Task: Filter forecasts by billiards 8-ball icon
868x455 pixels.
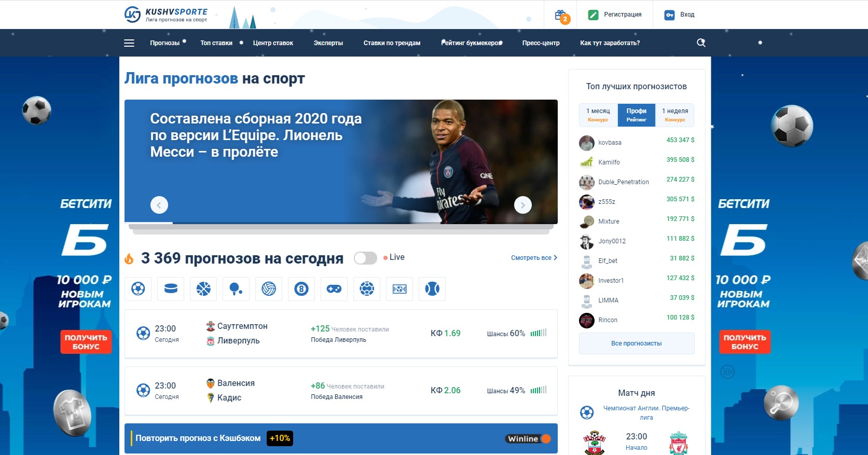Action: [301, 288]
